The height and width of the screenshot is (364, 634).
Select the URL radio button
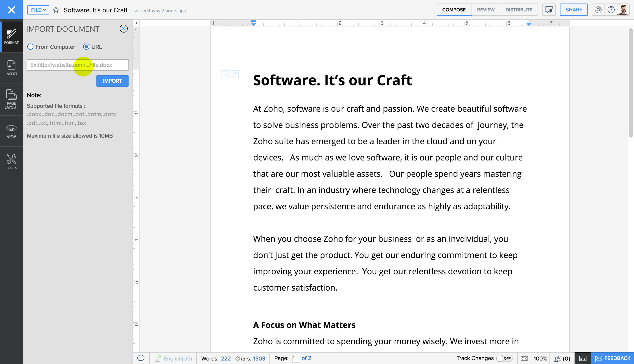click(x=86, y=47)
